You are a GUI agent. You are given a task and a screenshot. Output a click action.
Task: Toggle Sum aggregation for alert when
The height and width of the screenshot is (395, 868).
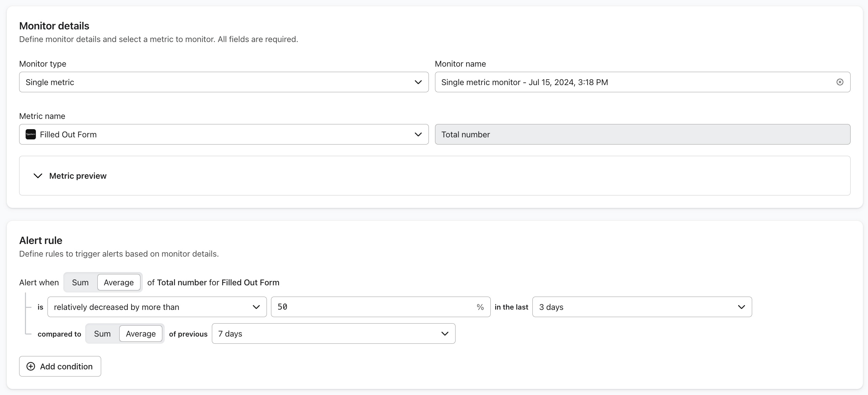click(x=80, y=282)
